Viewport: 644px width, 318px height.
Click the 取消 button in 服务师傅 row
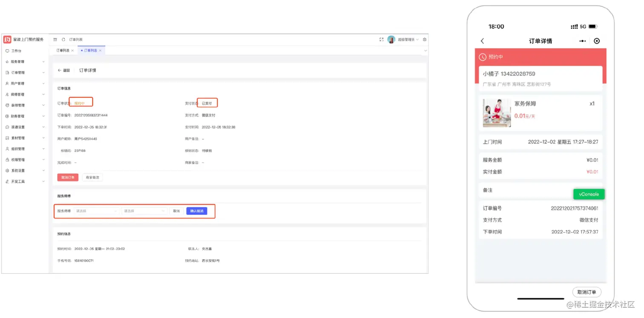pyautogui.click(x=176, y=211)
